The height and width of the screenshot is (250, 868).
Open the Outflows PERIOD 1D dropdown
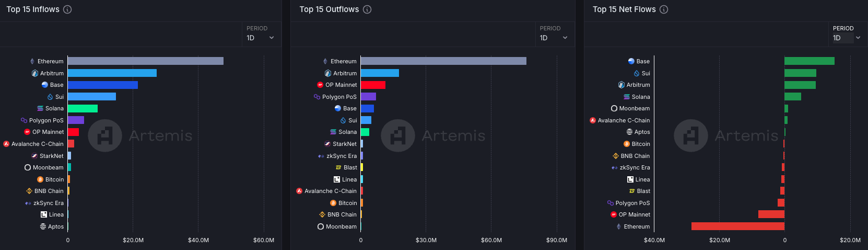(554, 38)
